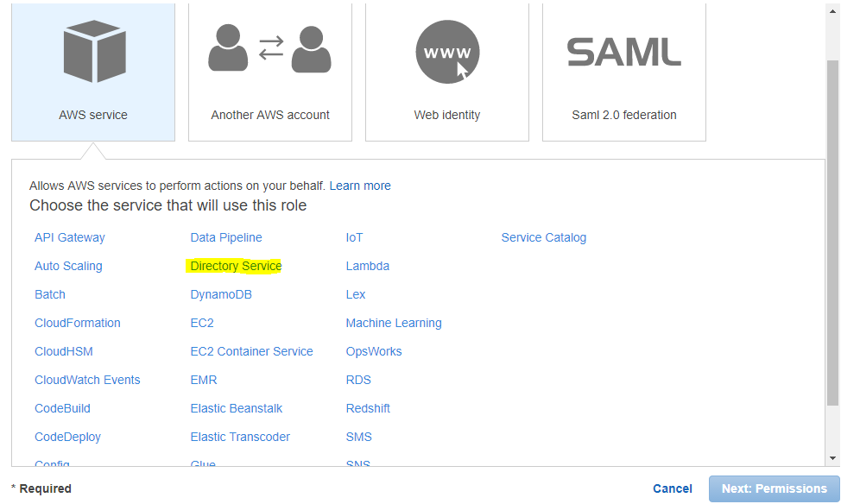Viewport: 841px width, 504px height.
Task: Select IoT service
Action: pos(355,237)
